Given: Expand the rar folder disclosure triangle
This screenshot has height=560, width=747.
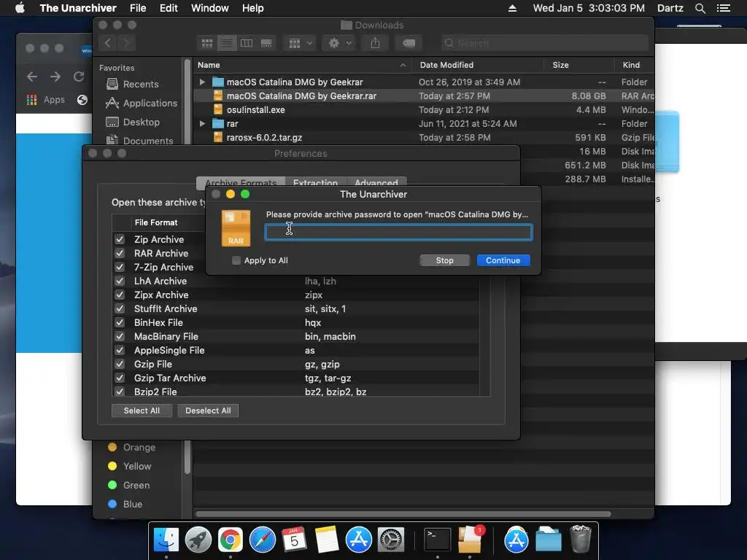Looking at the screenshot, I should click(202, 123).
